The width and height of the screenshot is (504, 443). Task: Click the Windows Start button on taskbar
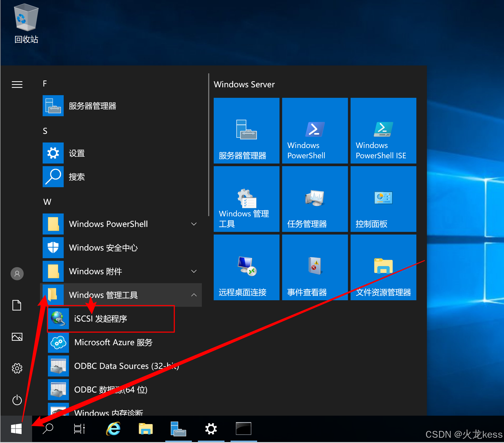click(x=16, y=429)
